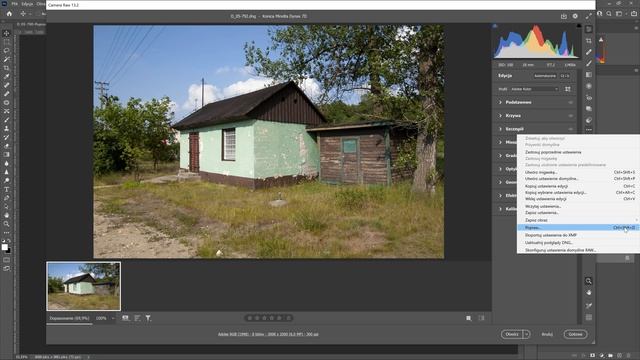Expand the Gradacja kolorów panel chevron
The width and height of the screenshot is (640, 360).
tap(500, 156)
